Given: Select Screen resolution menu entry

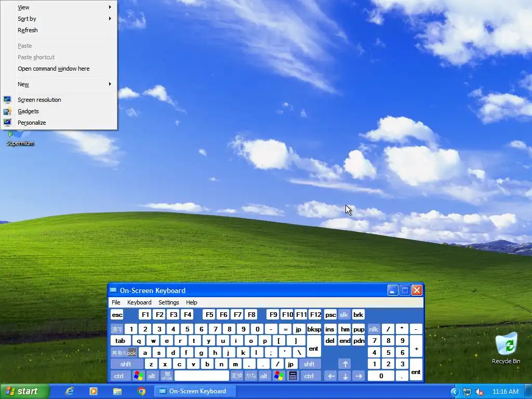Looking at the screenshot, I should click(x=59, y=100).
